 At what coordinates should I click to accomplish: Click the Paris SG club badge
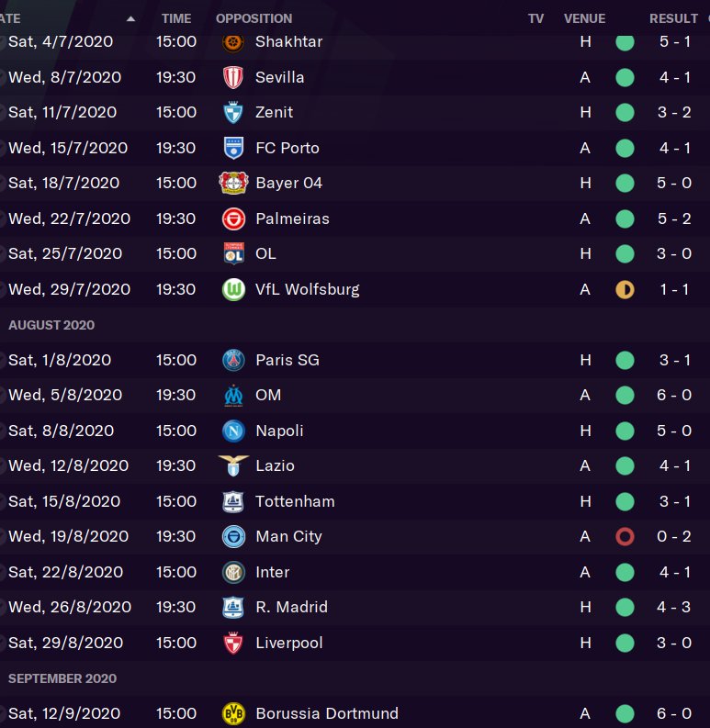tap(233, 361)
